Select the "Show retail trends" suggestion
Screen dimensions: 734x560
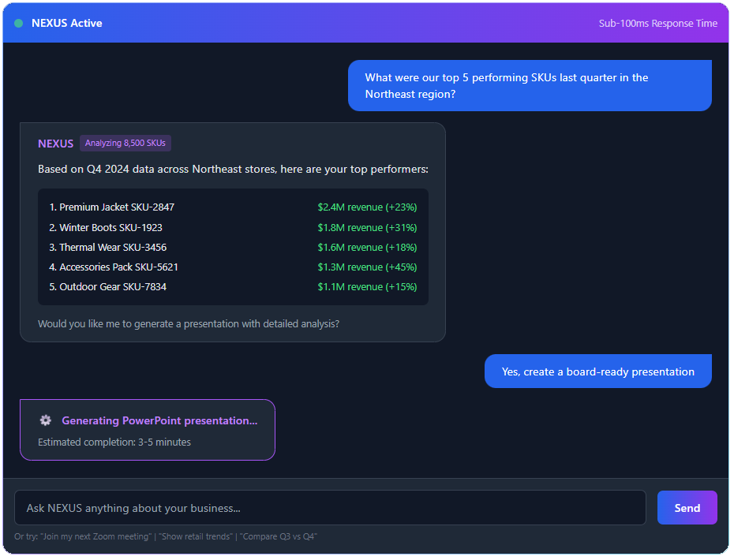196,536
